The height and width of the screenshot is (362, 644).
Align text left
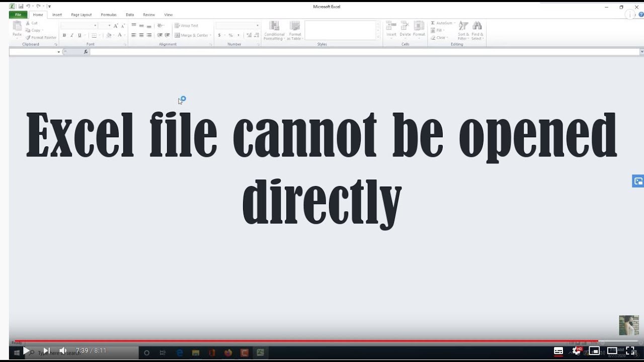(x=134, y=35)
